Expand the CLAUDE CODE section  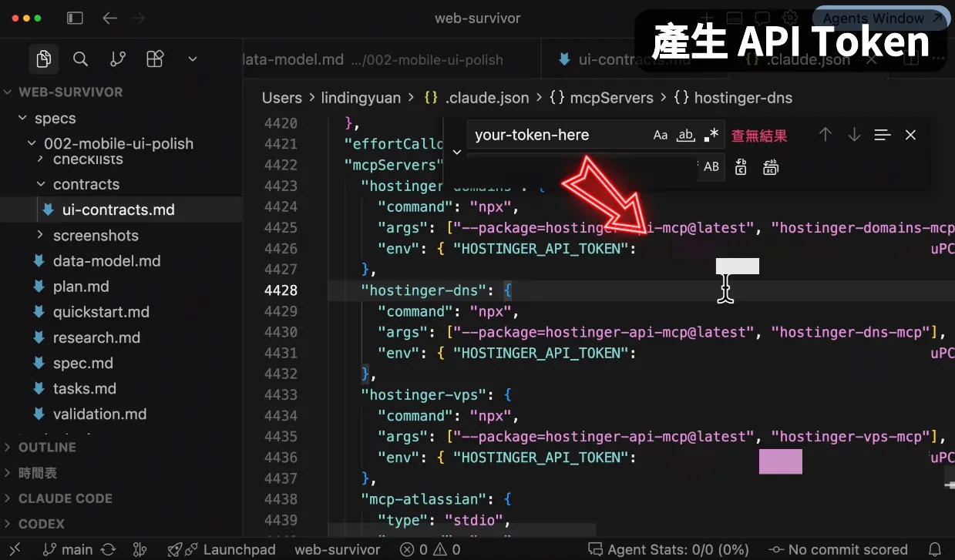pyautogui.click(x=66, y=498)
